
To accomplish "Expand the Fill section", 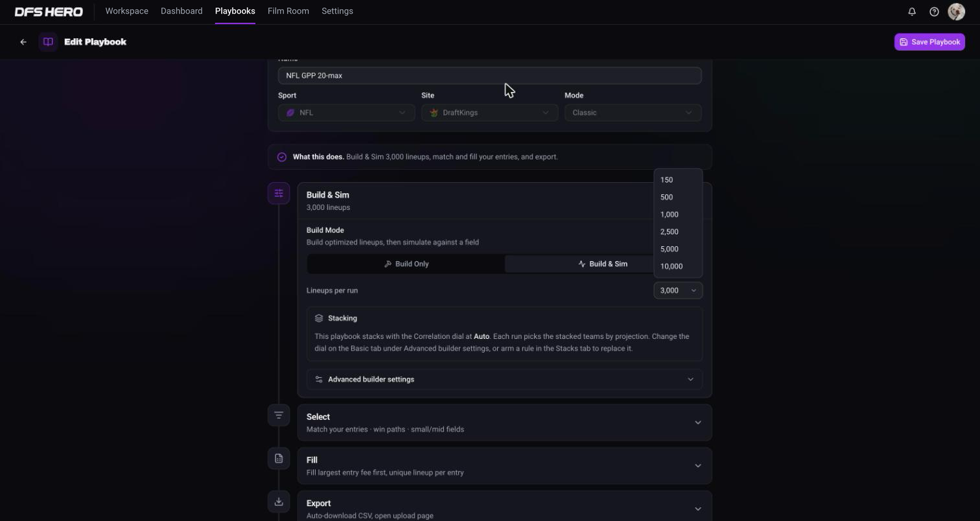I will [x=504, y=466].
